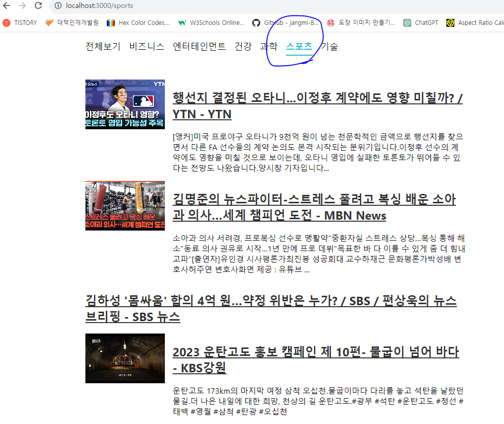This screenshot has width=504, height=424.
Task: Open the 김하성 몸싸움 SBS article headline
Action: coord(271,309)
